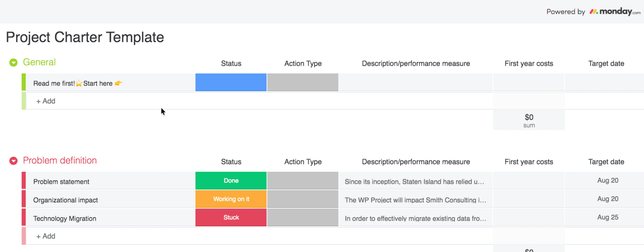
Task: Change the Working on it status
Action: pos(231,199)
